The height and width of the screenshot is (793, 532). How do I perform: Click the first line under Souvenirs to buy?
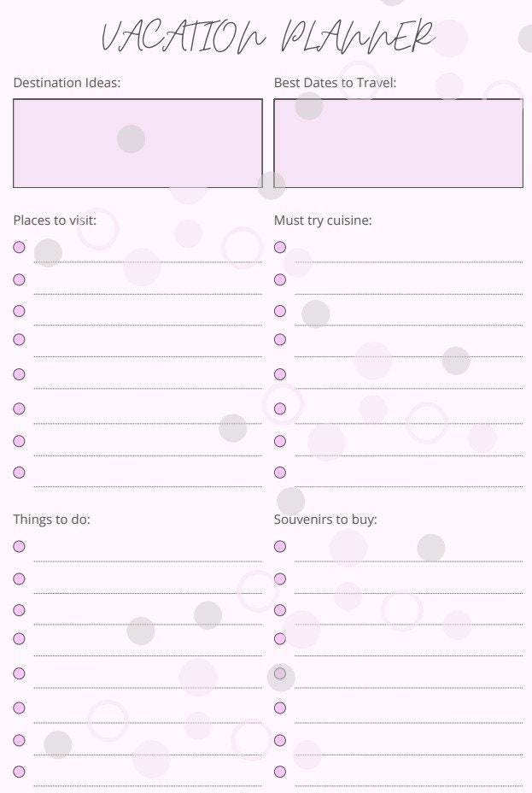[x=409, y=554]
